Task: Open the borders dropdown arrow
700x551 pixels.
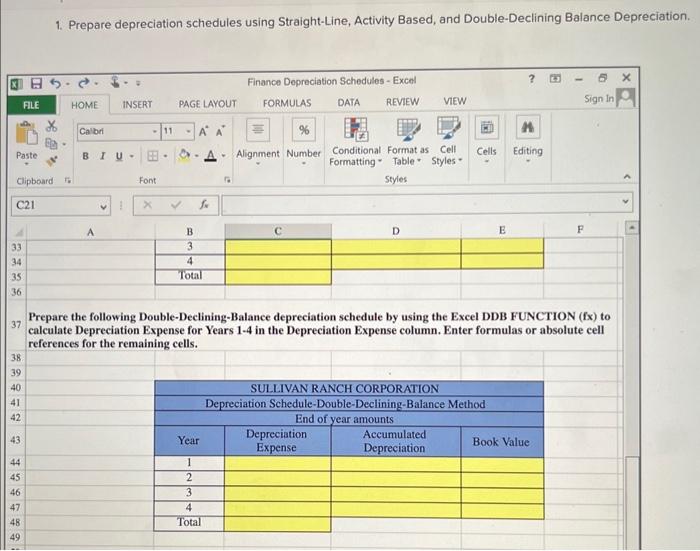Action: (165, 156)
